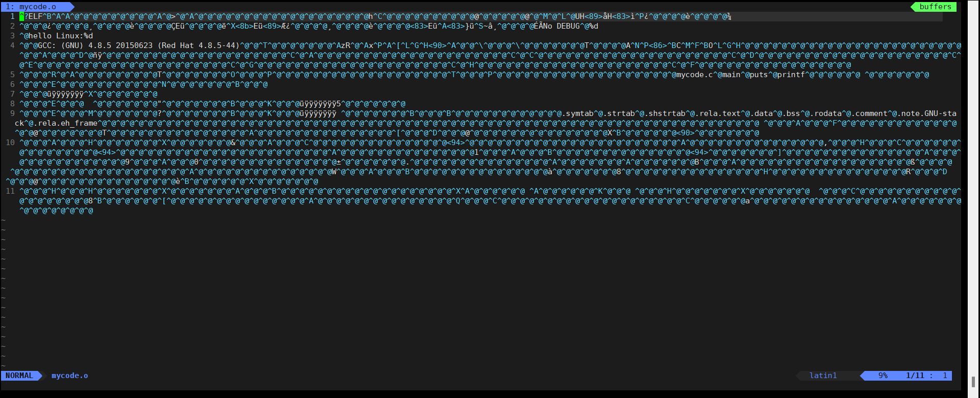The width and height of the screenshot is (980, 398).
Task: Click the 9% file position indicator
Action: coord(883,376)
